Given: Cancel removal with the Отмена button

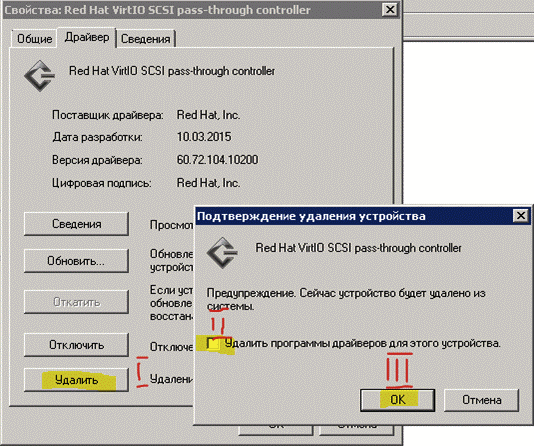Looking at the screenshot, I should click(x=482, y=400).
